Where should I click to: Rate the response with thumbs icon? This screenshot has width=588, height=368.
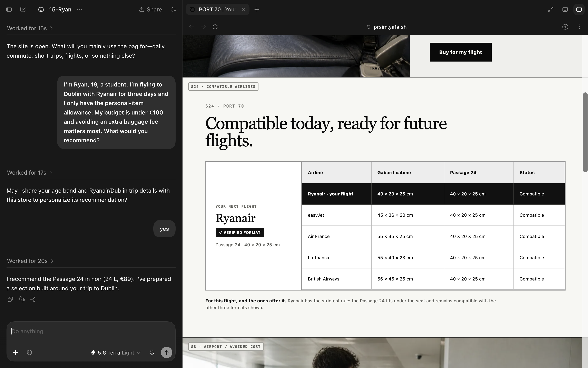click(x=22, y=299)
